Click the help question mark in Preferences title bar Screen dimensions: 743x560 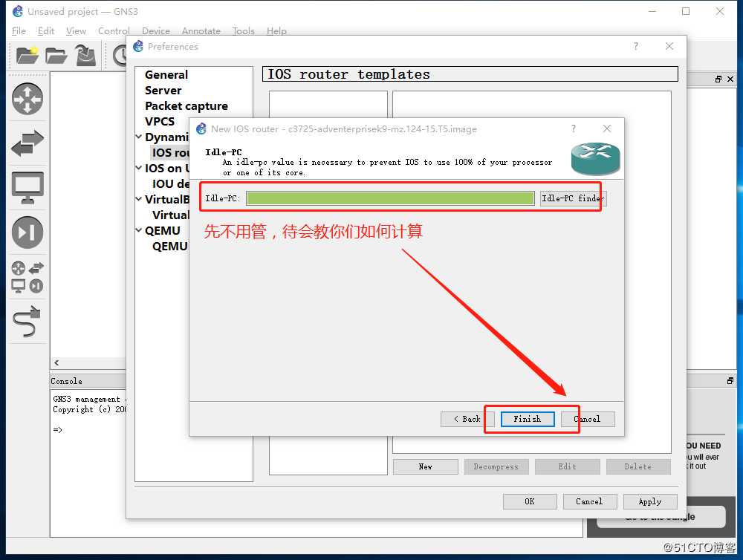pos(636,46)
